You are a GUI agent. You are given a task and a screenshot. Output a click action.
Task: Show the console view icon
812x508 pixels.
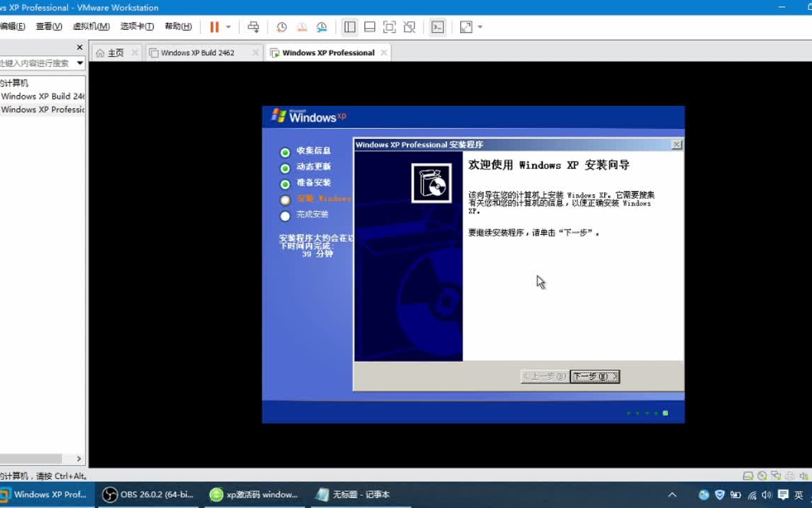coord(438,27)
